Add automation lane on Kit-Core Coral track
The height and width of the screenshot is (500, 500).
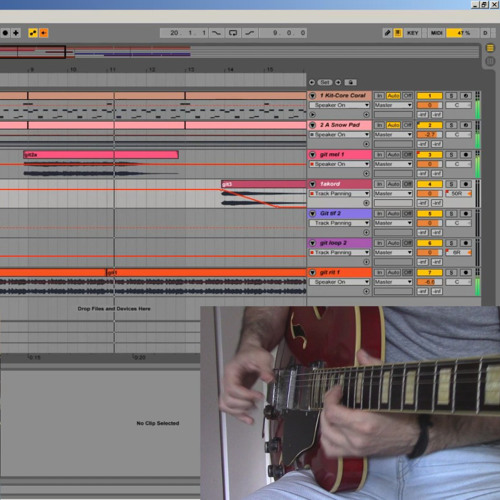point(366,115)
